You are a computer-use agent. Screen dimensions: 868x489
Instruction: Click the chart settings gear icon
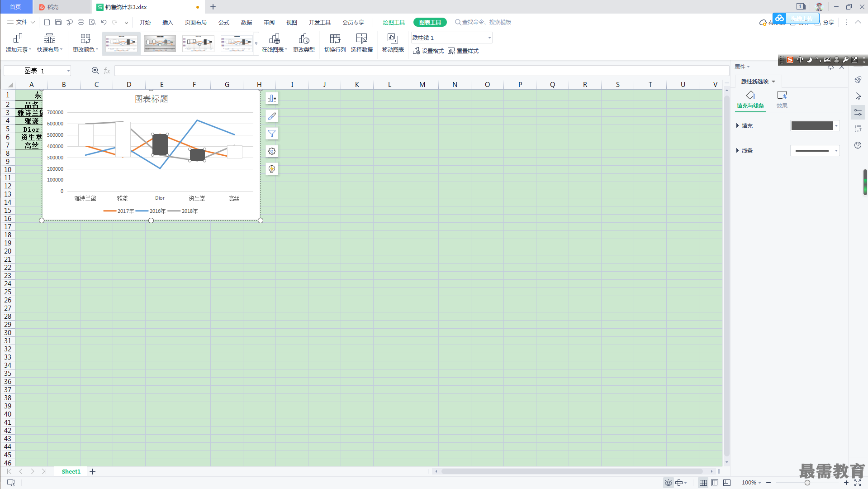pyautogui.click(x=272, y=151)
